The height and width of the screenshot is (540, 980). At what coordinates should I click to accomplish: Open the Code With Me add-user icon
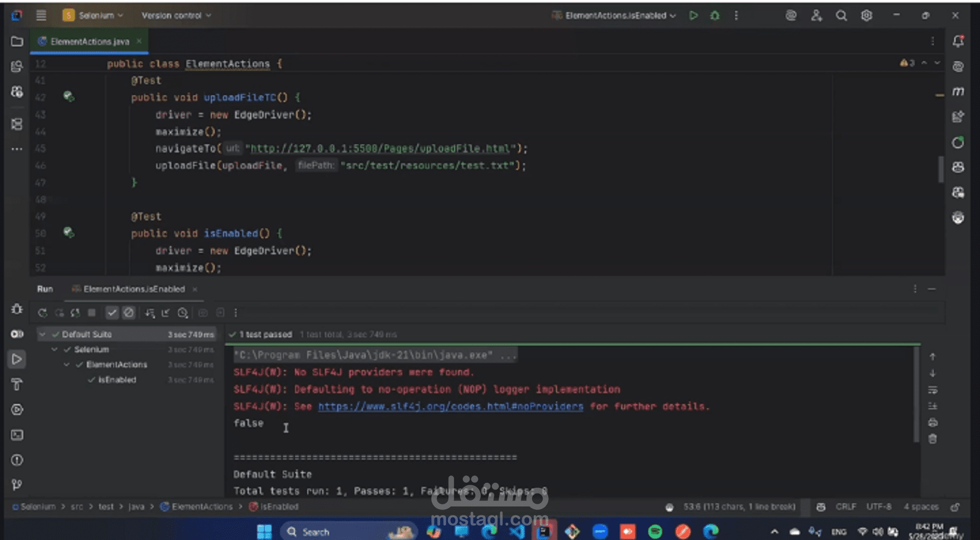point(816,16)
